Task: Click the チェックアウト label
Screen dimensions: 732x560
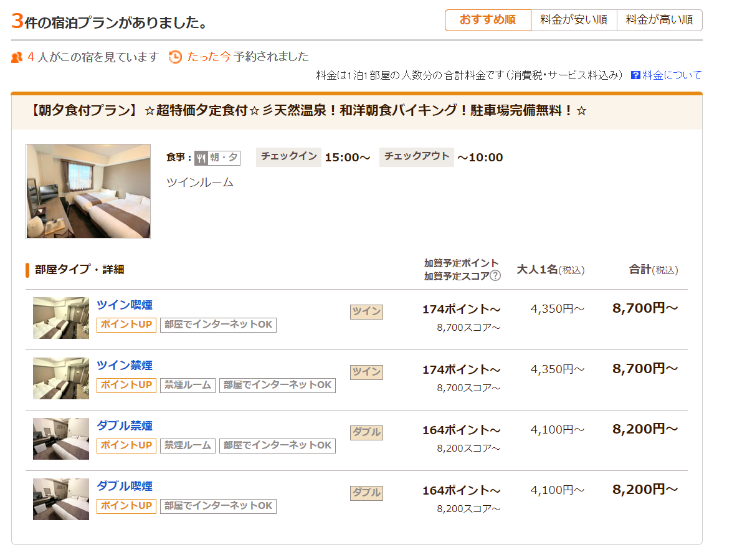Action: [x=416, y=157]
